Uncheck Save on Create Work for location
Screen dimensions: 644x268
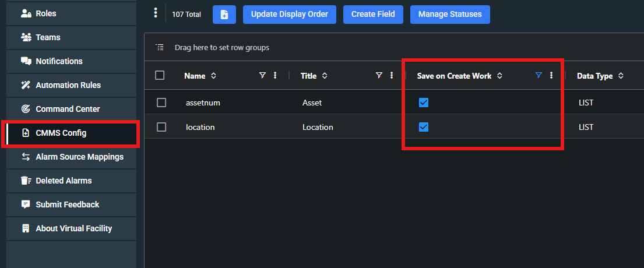[x=424, y=127]
